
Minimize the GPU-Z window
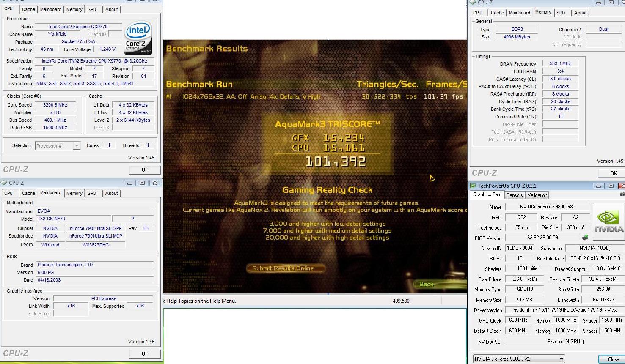[x=598, y=186]
